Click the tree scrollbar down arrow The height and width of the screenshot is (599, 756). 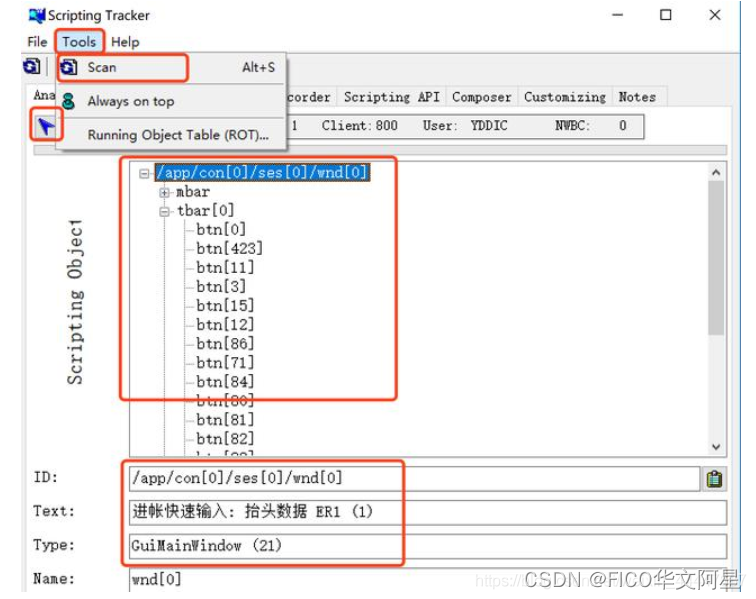716,447
